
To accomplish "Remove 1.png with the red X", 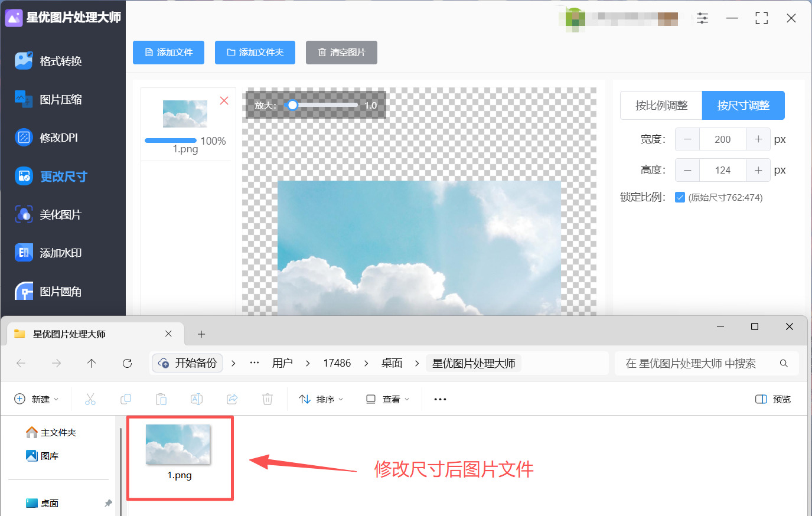I will (224, 100).
